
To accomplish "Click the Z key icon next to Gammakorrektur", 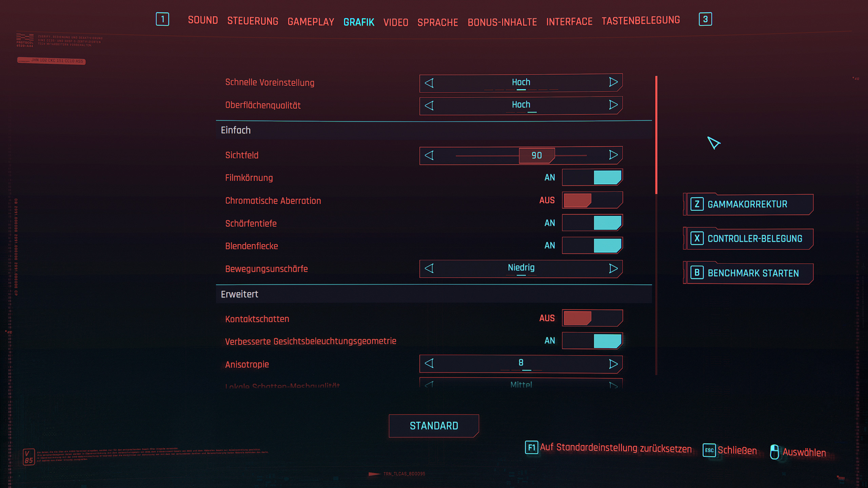I will [x=697, y=204].
